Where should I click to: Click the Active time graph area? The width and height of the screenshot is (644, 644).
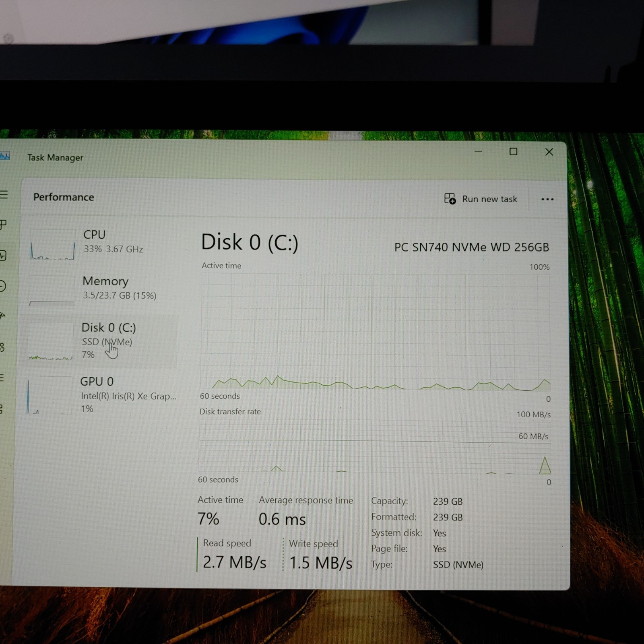point(376,332)
